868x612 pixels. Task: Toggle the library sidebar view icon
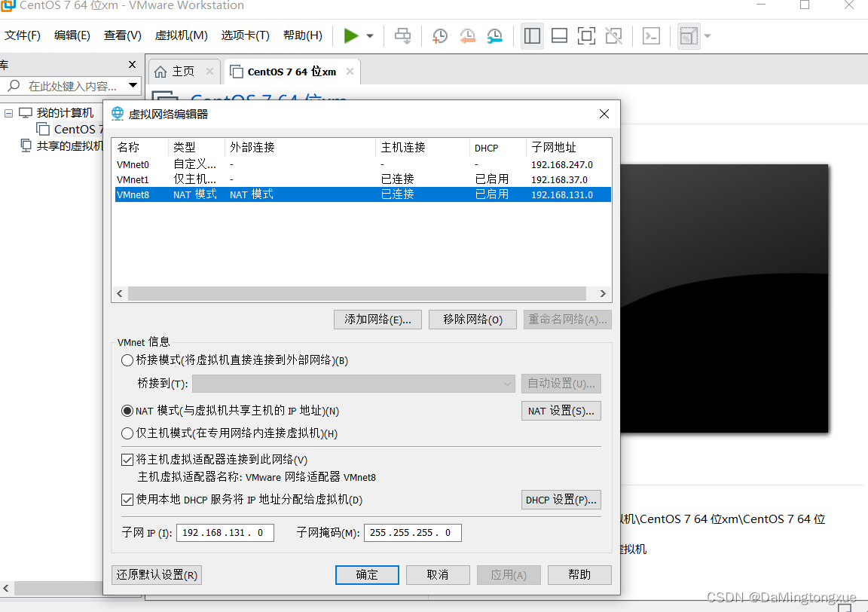point(532,36)
